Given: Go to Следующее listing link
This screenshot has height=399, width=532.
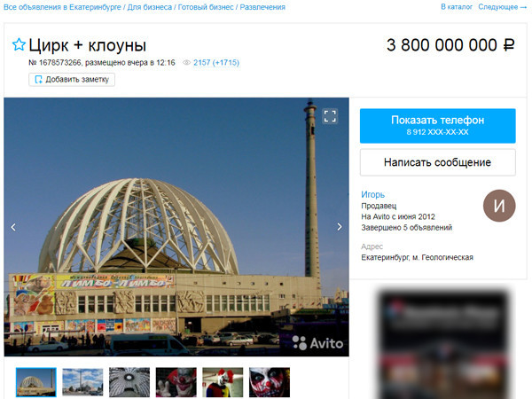Looking at the screenshot, I should click(x=503, y=7).
